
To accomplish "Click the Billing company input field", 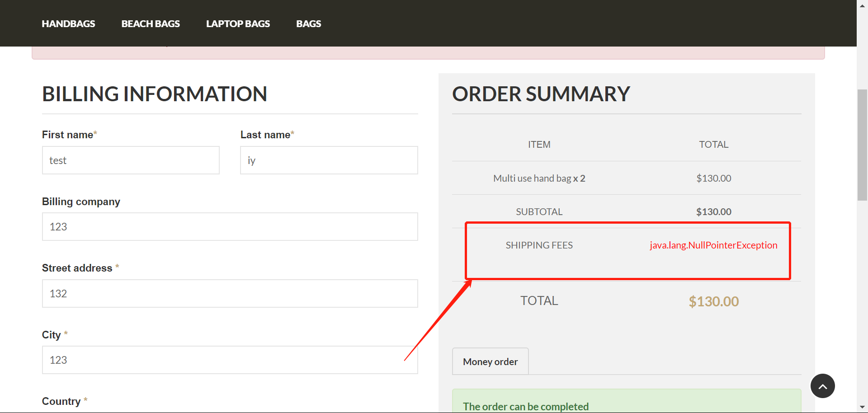I will (230, 226).
